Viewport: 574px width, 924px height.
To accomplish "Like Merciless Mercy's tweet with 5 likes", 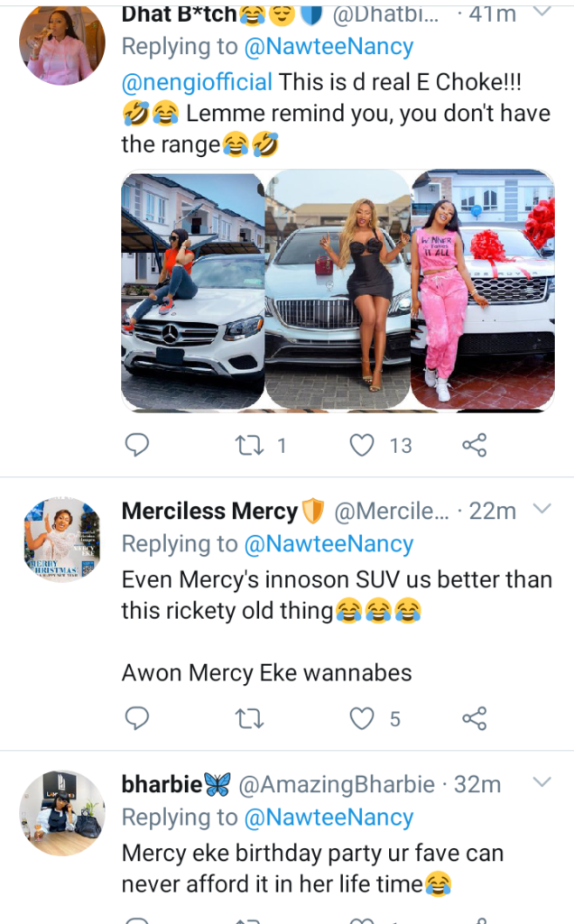I will pos(362,718).
